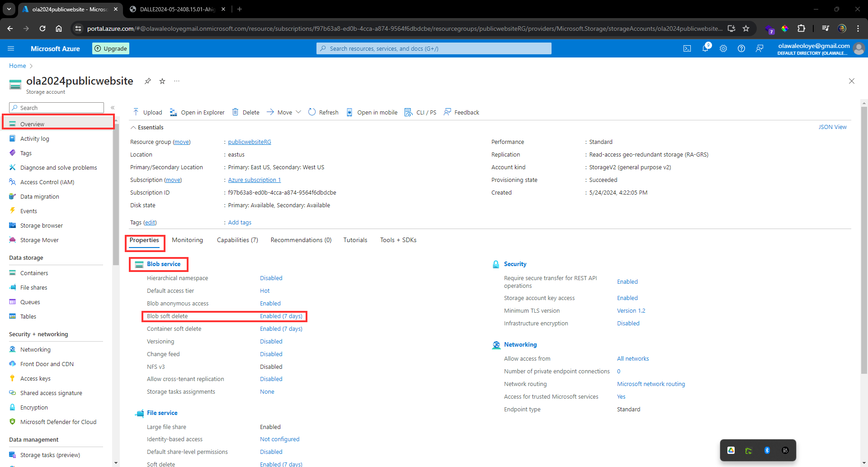The height and width of the screenshot is (467, 868).
Task: Expand the Move dropdown arrow
Action: pyautogui.click(x=298, y=112)
